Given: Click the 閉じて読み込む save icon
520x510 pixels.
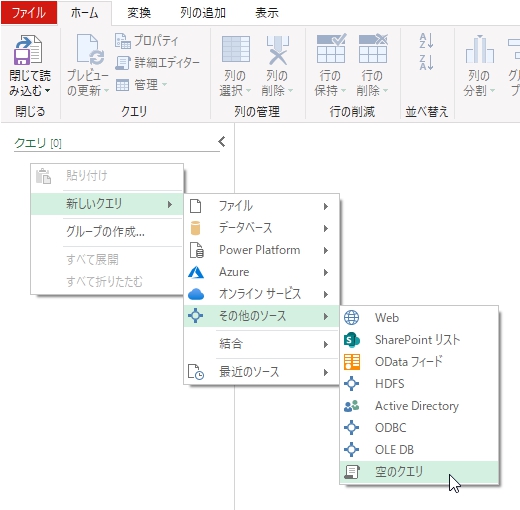Looking at the screenshot, I should (x=28, y=50).
